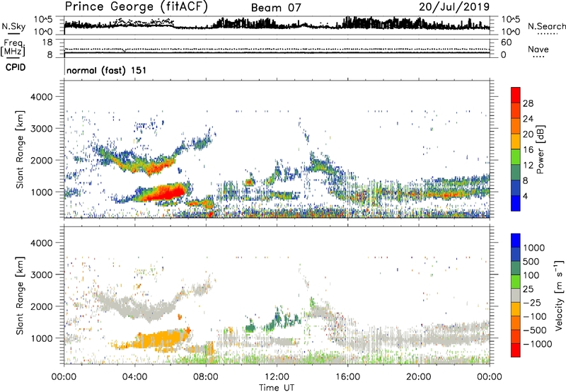Click the '24' power scale value

(x=528, y=119)
